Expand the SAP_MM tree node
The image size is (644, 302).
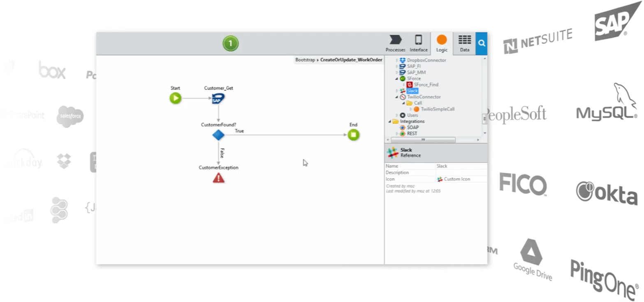(397, 73)
